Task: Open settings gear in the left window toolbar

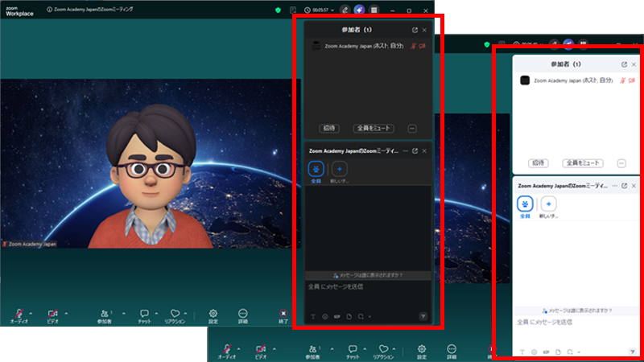Action: [x=213, y=314]
